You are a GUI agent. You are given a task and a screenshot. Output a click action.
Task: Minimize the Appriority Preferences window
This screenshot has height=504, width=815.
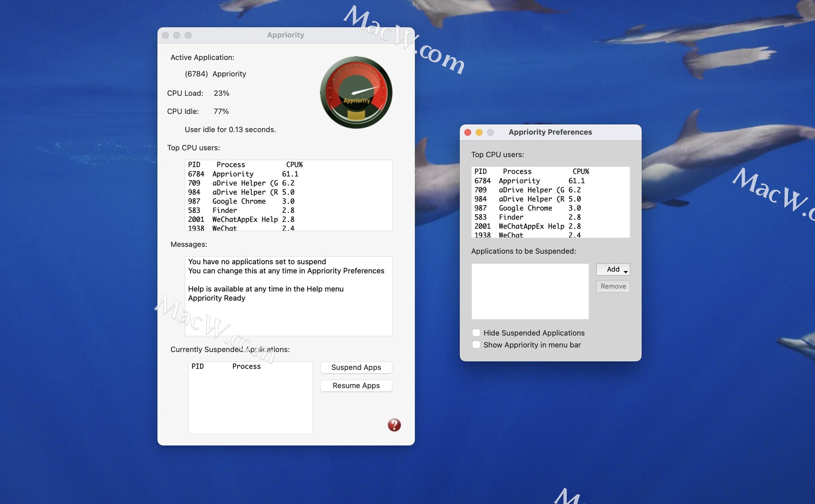click(x=479, y=132)
